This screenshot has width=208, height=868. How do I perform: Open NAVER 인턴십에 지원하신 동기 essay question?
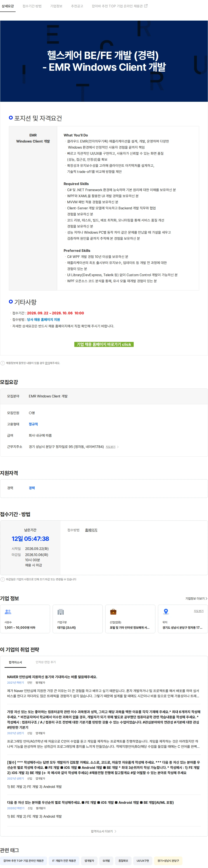click(52, 677)
